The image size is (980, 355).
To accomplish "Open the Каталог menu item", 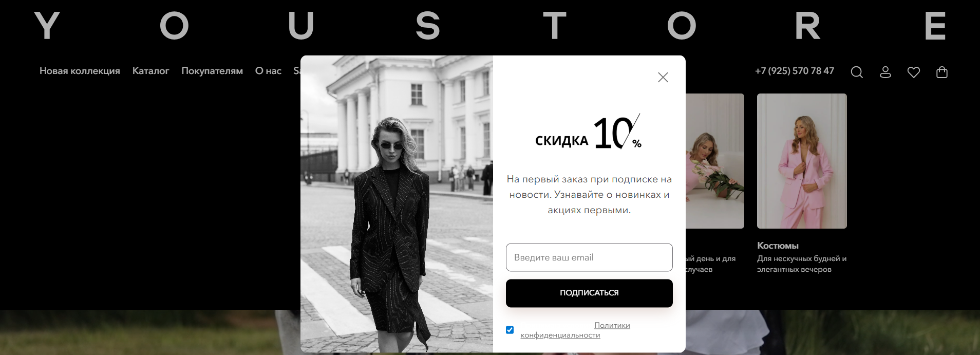I will (150, 71).
